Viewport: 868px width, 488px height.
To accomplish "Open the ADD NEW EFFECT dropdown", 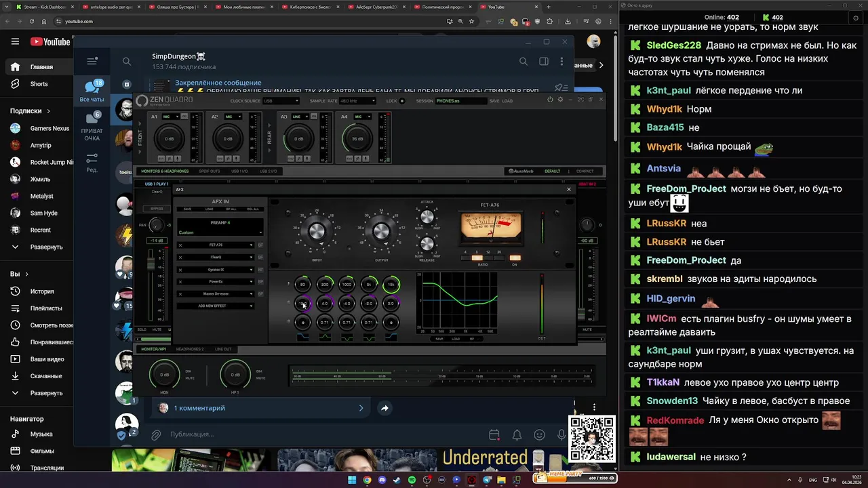I will [x=216, y=306].
